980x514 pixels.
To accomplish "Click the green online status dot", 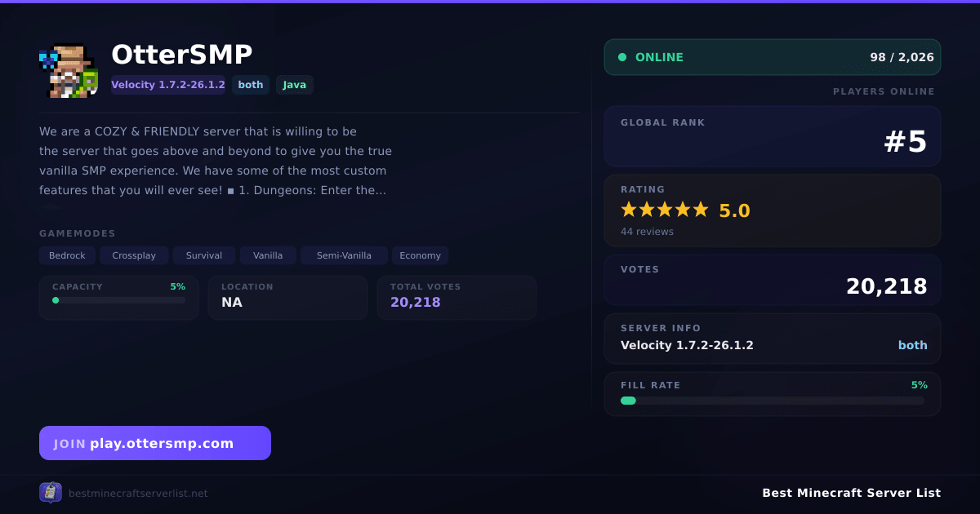I will [622, 57].
